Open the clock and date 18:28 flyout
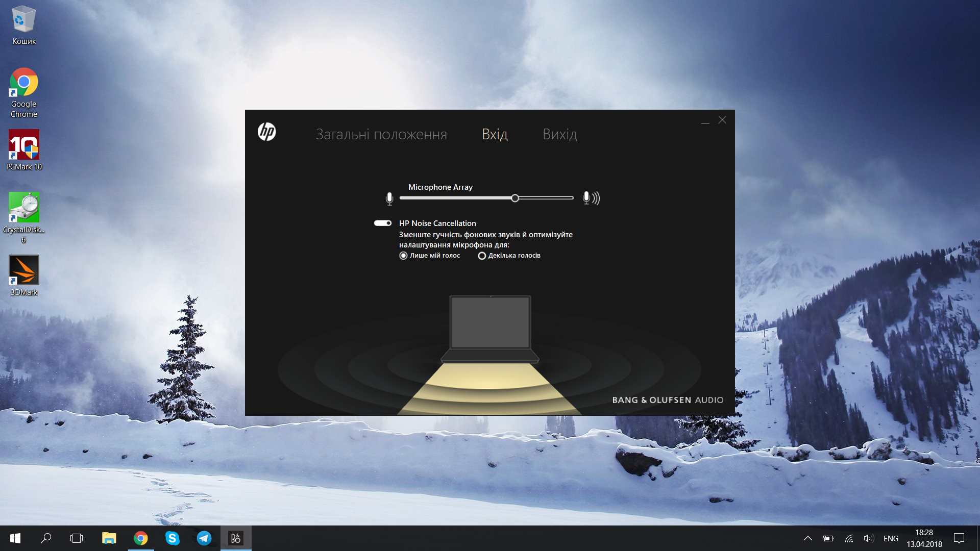 click(x=924, y=538)
